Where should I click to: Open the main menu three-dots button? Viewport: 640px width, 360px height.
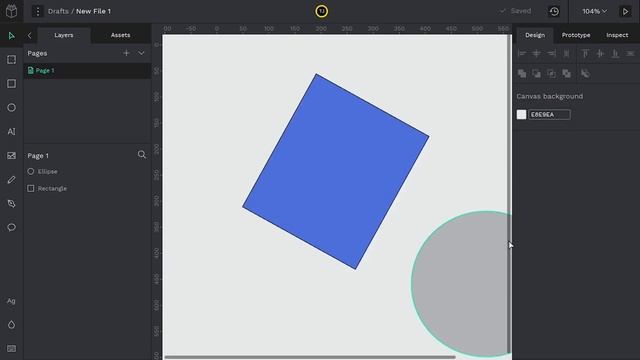[38, 11]
